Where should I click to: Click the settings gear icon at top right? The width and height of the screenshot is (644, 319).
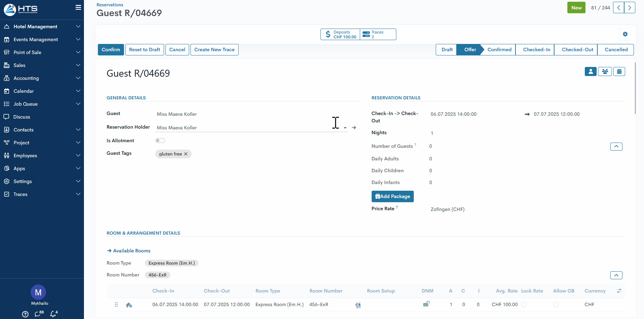625,34
